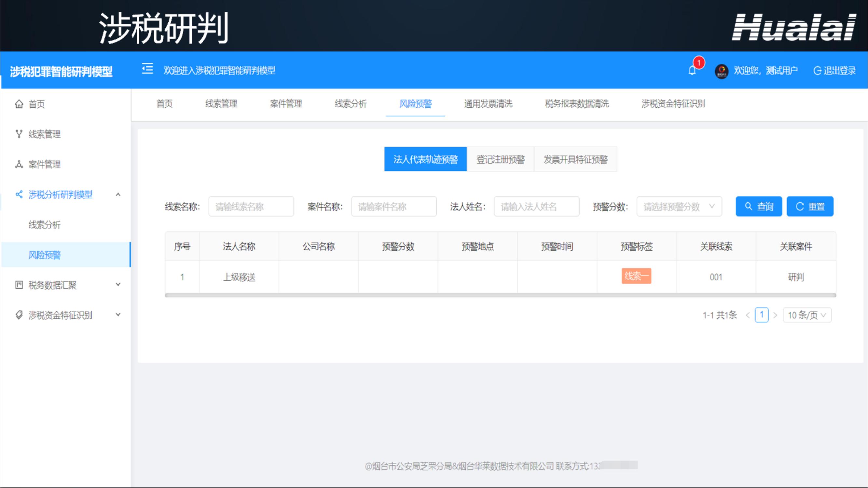Click the 重置 reset button
Viewport: 868px width, 488px height.
(810, 206)
